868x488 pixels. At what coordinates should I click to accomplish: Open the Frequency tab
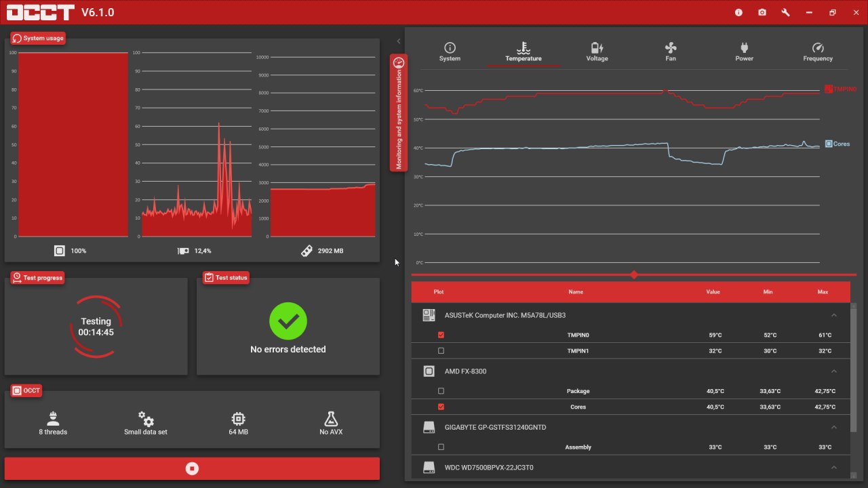click(x=818, y=52)
